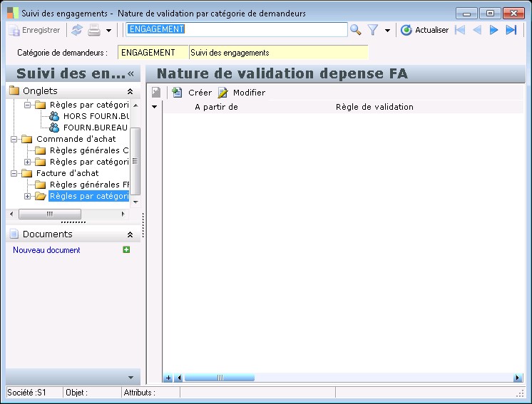
Task: Click the FOURN.BUREAU people icon
Action: pyautogui.click(x=54, y=128)
